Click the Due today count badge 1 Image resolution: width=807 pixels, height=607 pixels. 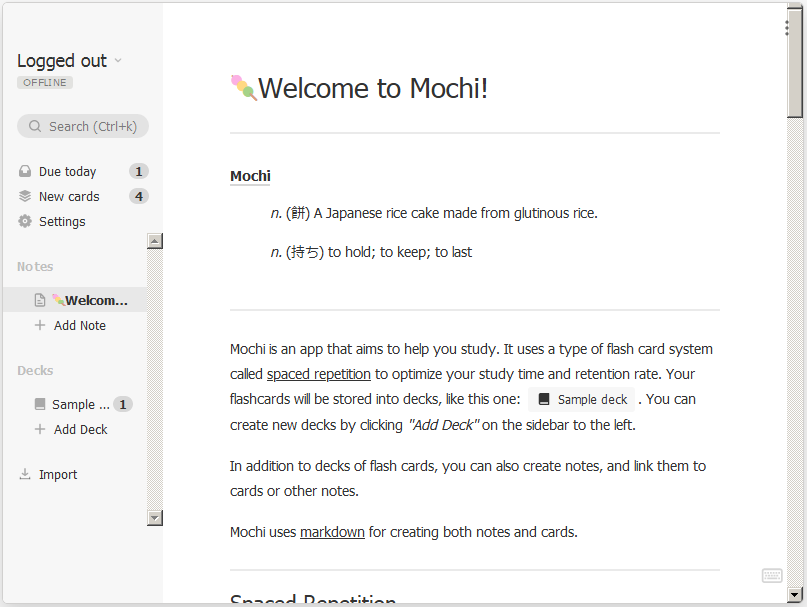pyautogui.click(x=138, y=171)
